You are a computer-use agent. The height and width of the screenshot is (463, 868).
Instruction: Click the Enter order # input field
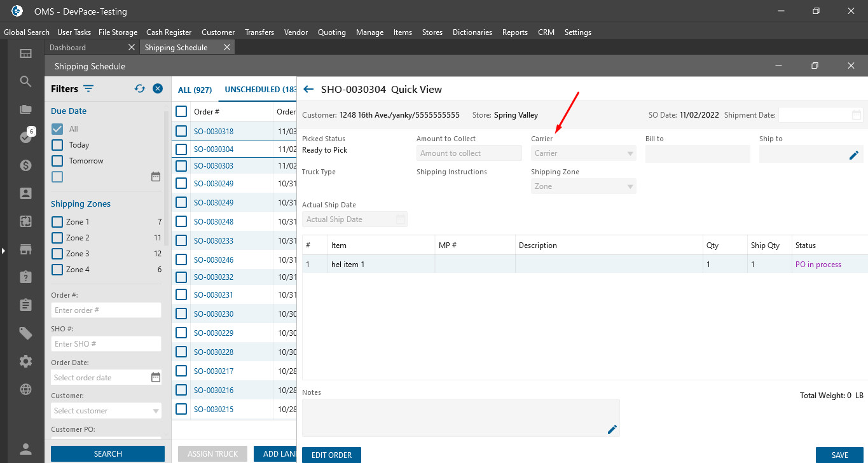point(106,310)
